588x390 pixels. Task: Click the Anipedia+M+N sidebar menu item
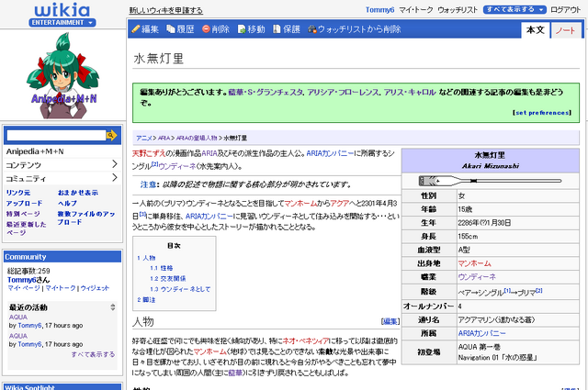(35, 151)
